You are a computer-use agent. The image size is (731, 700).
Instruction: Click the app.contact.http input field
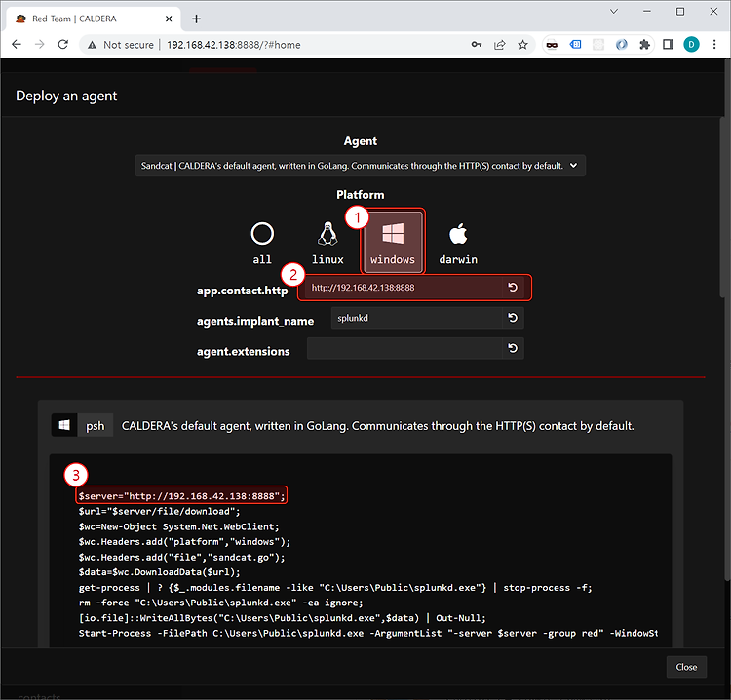click(404, 288)
